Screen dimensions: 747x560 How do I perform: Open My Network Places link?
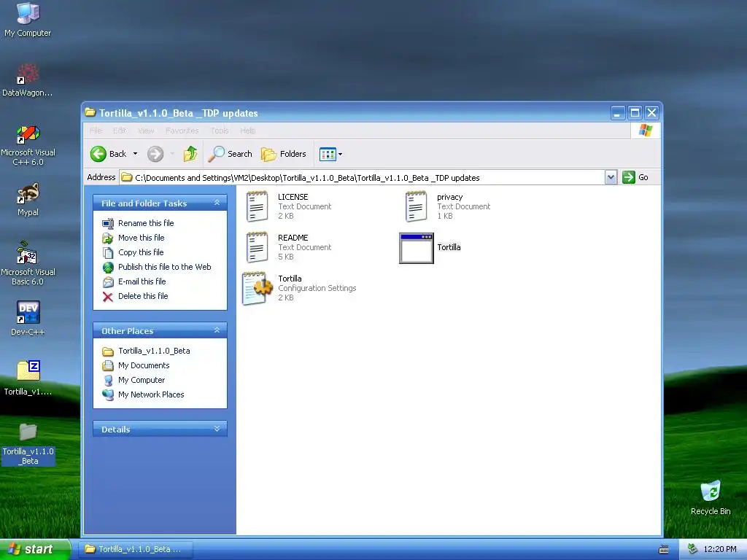pos(151,394)
